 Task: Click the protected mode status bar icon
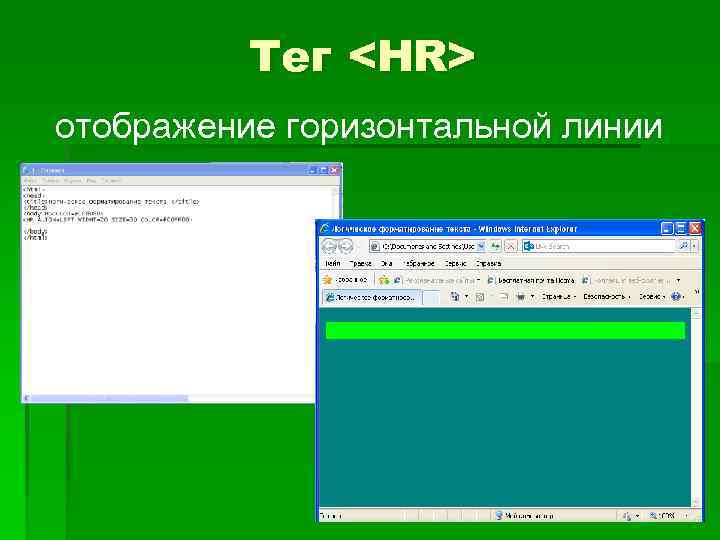tap(626, 516)
